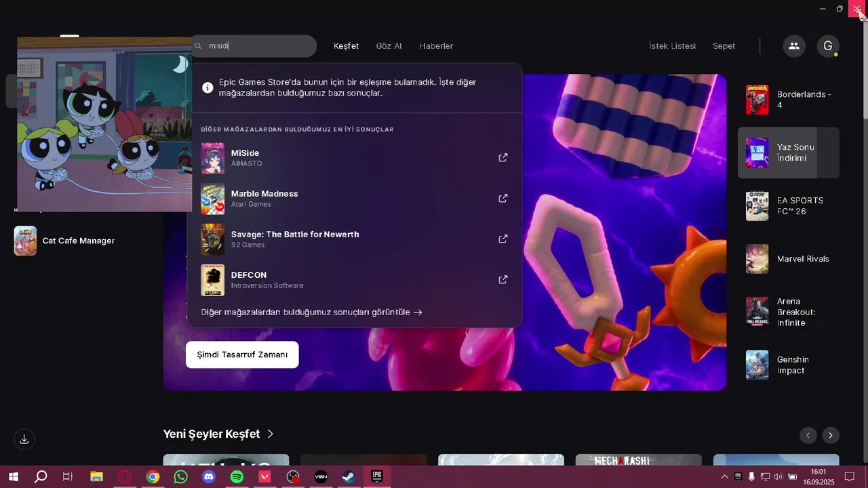Open DEFCON external link icon
Image resolution: width=868 pixels, height=488 pixels.
point(503,280)
